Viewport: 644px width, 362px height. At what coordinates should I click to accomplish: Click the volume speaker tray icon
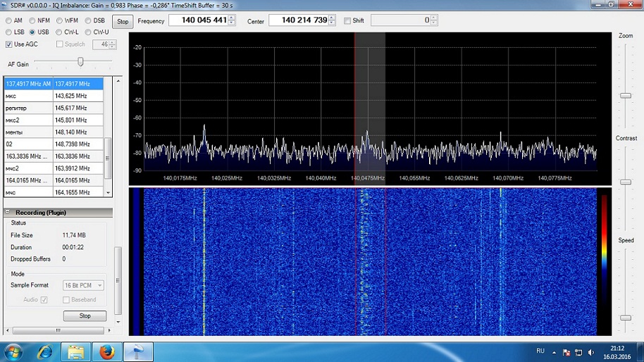coord(591,351)
